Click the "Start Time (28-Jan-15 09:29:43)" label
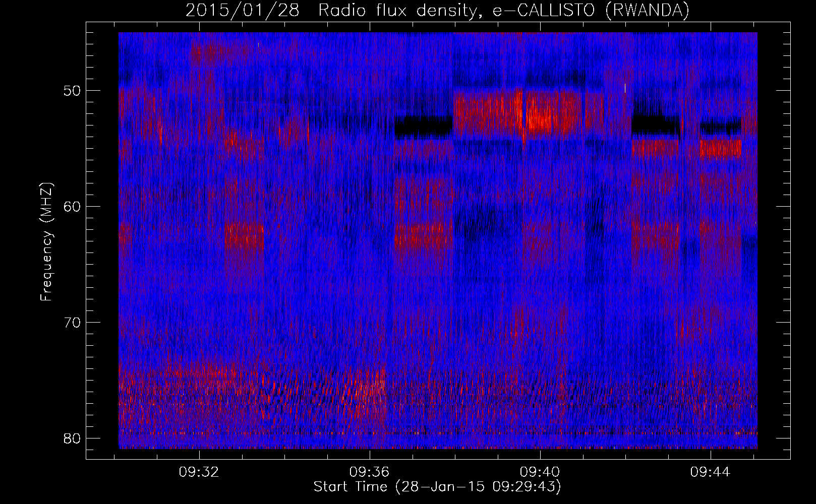Image resolution: width=816 pixels, height=504 pixels. [x=437, y=487]
